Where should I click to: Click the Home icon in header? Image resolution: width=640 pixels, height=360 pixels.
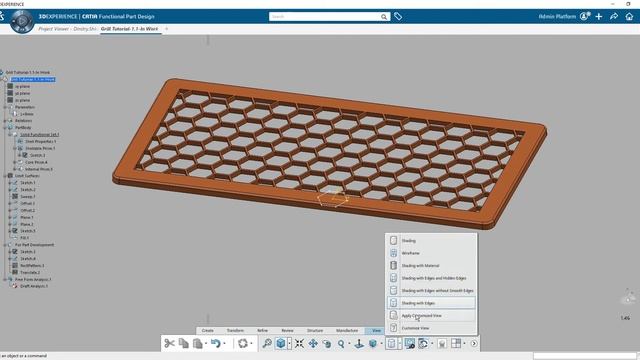point(629,16)
